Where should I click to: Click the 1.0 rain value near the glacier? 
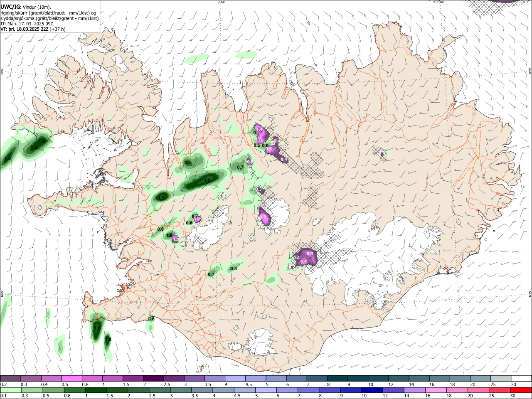169,236
